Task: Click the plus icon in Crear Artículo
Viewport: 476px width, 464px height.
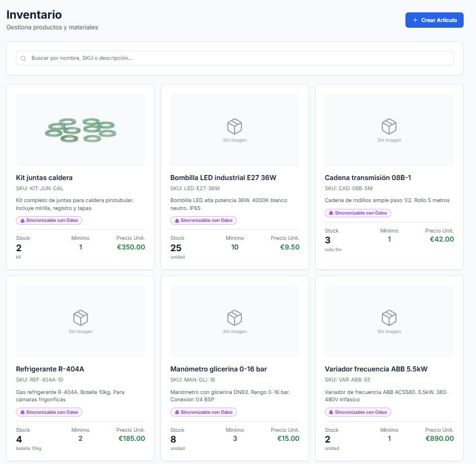Action: point(415,20)
